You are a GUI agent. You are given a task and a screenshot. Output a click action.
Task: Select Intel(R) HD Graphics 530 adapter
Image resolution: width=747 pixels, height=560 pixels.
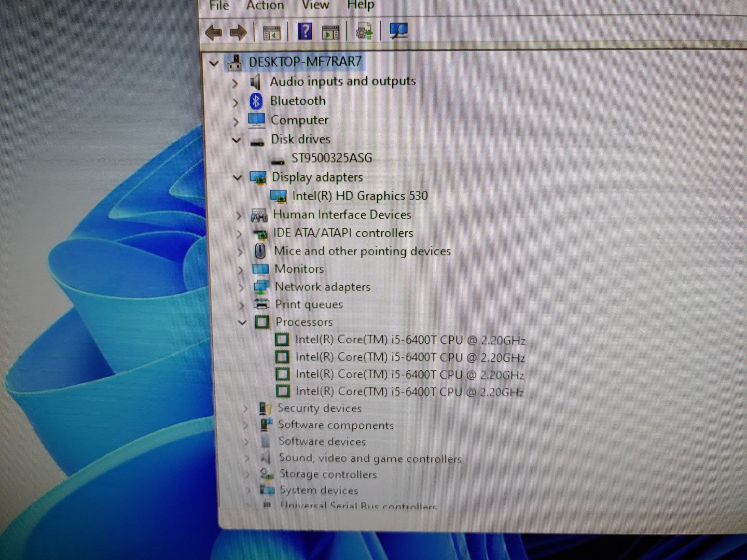(360, 196)
